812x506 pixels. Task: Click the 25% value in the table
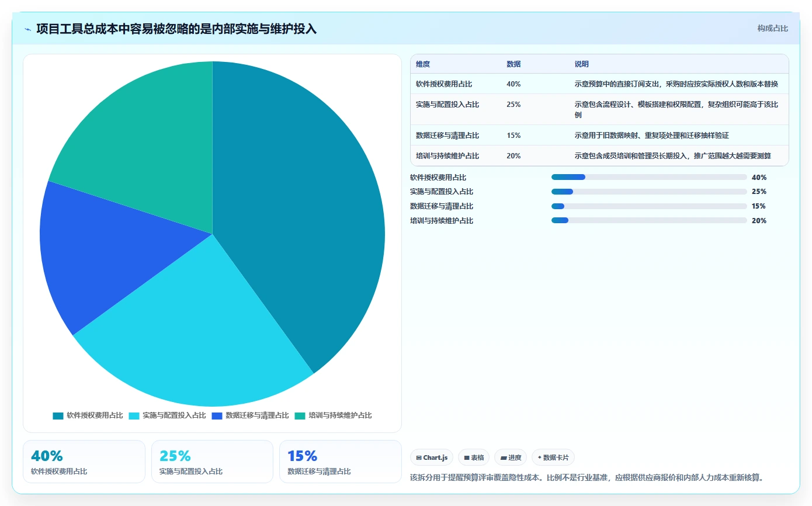513,105
